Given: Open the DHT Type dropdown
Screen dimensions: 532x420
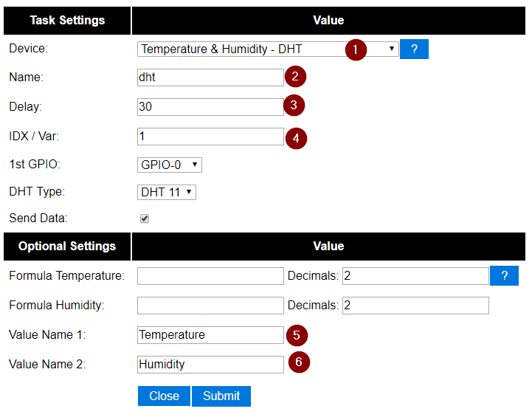Looking at the screenshot, I should pos(167,192).
